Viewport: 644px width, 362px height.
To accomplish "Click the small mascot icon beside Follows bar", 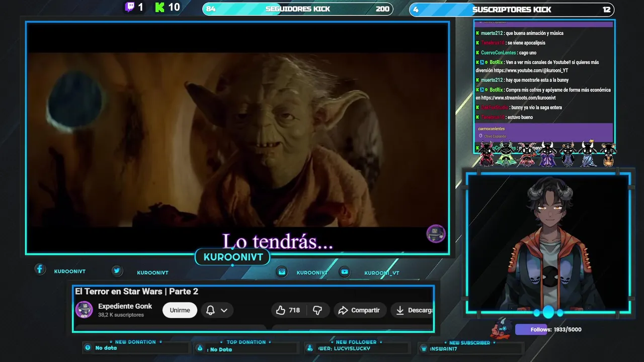I will tap(502, 328).
